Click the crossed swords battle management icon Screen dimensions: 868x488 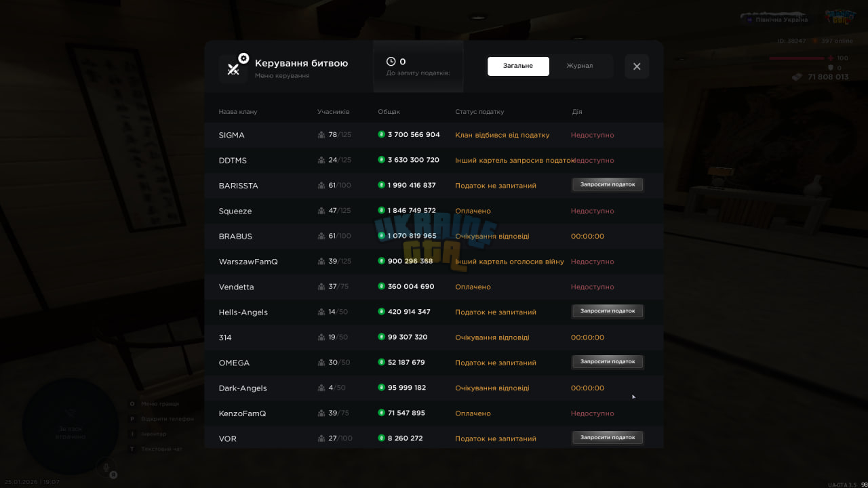(x=234, y=68)
